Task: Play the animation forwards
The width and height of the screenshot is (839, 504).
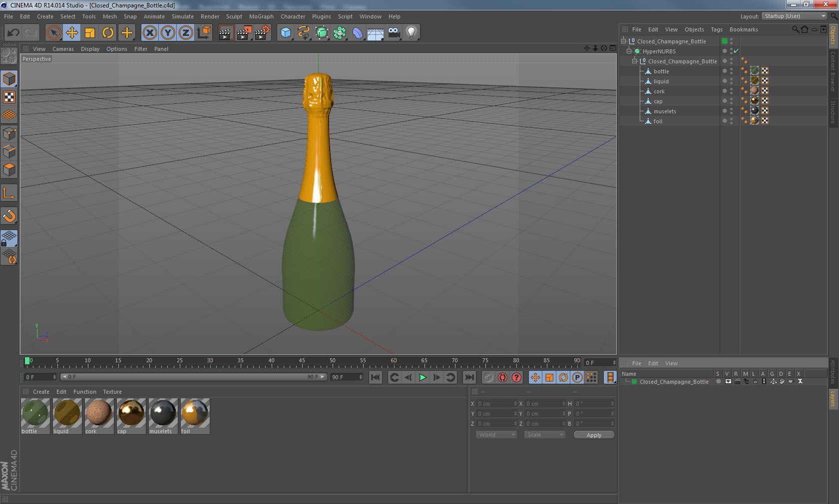Action: coord(422,377)
